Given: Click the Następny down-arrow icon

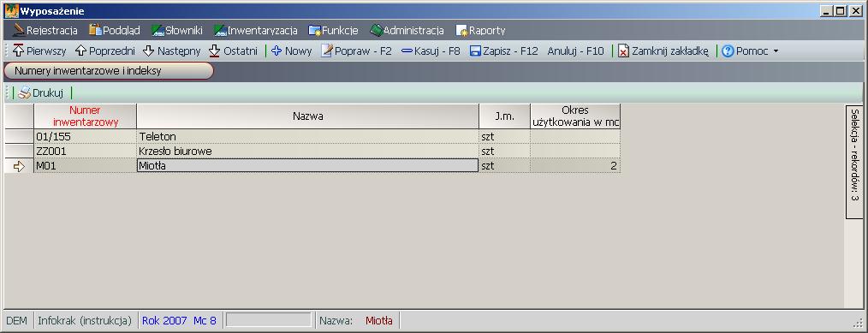Looking at the screenshot, I should [148, 51].
